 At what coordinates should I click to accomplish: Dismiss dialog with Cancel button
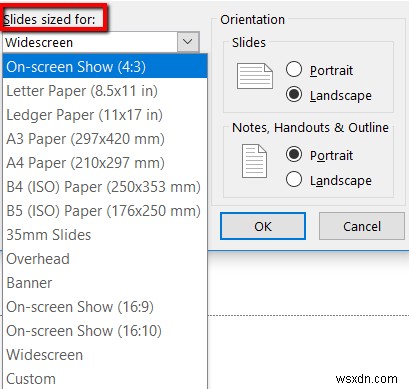(x=362, y=226)
